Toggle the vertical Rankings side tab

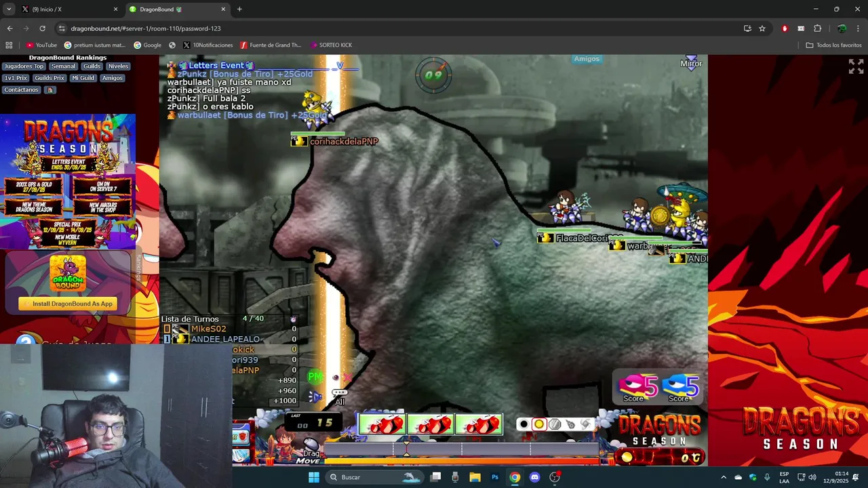point(138,267)
